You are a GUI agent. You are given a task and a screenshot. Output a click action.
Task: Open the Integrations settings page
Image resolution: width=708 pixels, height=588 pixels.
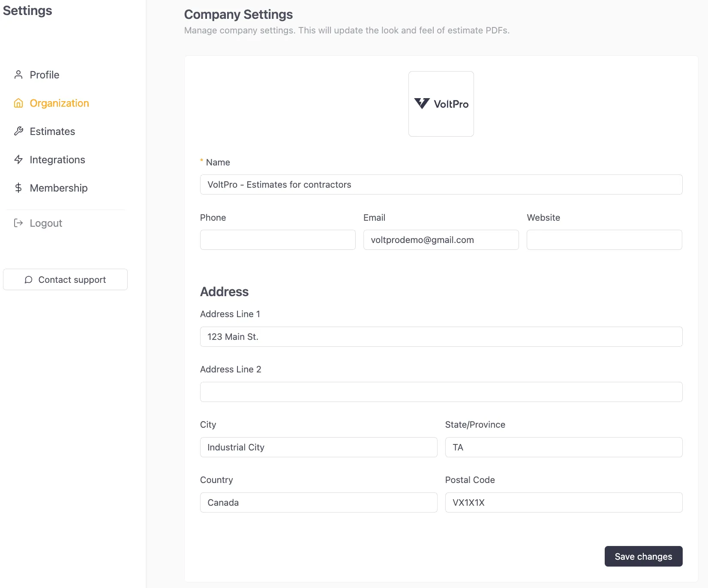click(x=57, y=159)
